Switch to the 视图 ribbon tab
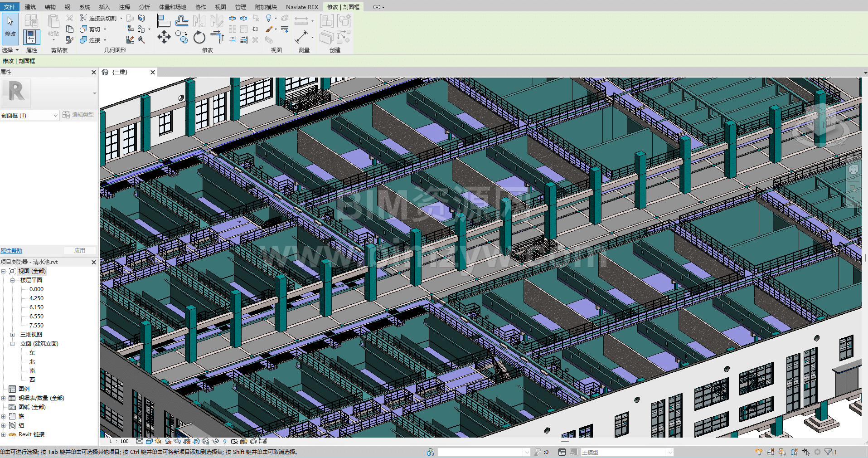 coord(221,7)
